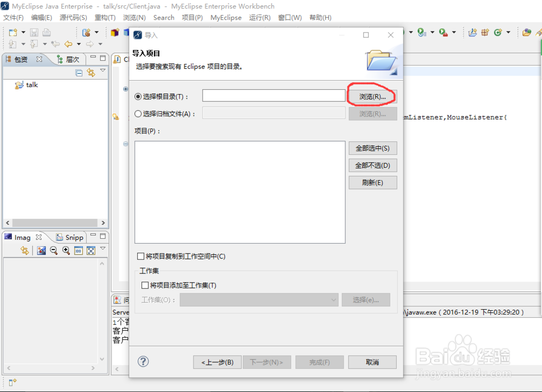Screen dimensions: 542x392
Task: Open the 窗口(W) menu
Action: (x=289, y=18)
